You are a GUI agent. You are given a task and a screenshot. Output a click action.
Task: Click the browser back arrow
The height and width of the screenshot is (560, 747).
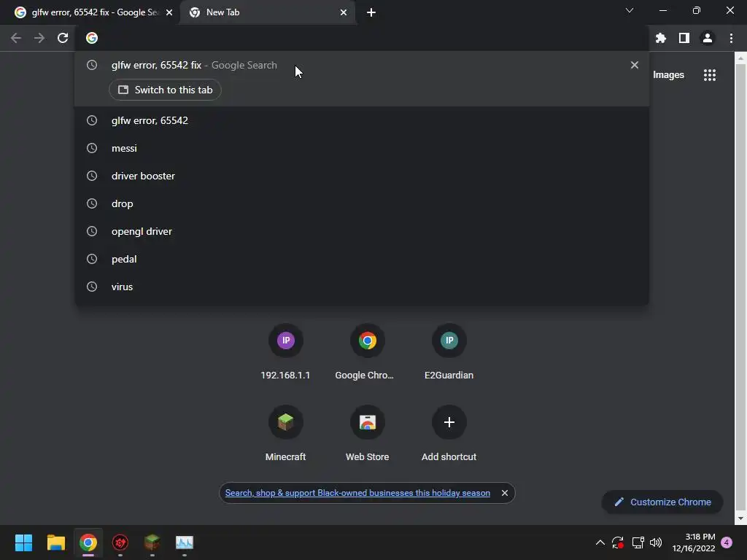tap(16, 38)
